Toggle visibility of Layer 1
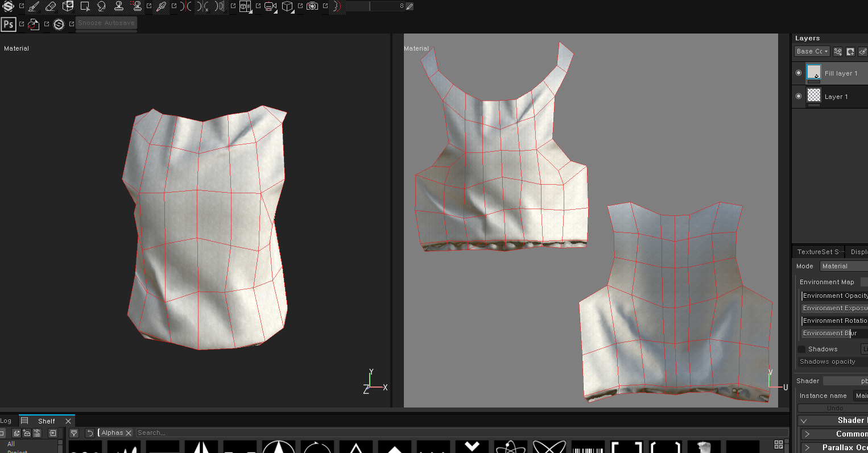Image resolution: width=868 pixels, height=453 pixels. click(x=799, y=96)
